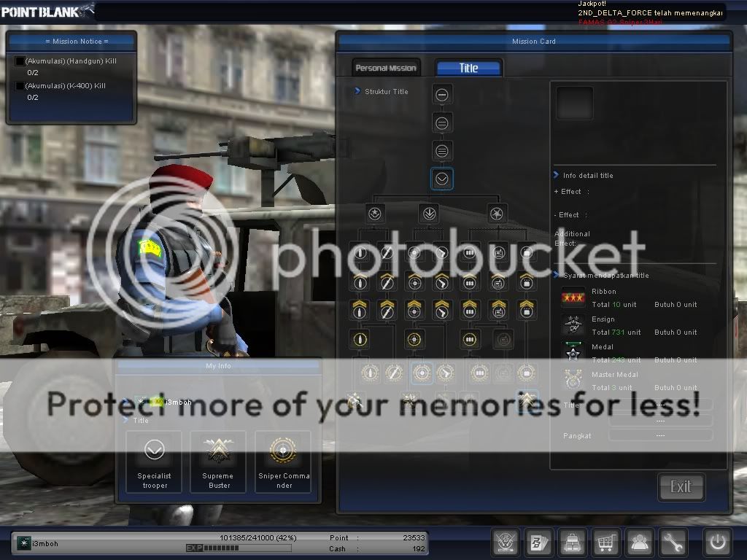The image size is (747, 560).
Task: Select the starburst branch title icon
Action: pyautogui.click(x=497, y=214)
